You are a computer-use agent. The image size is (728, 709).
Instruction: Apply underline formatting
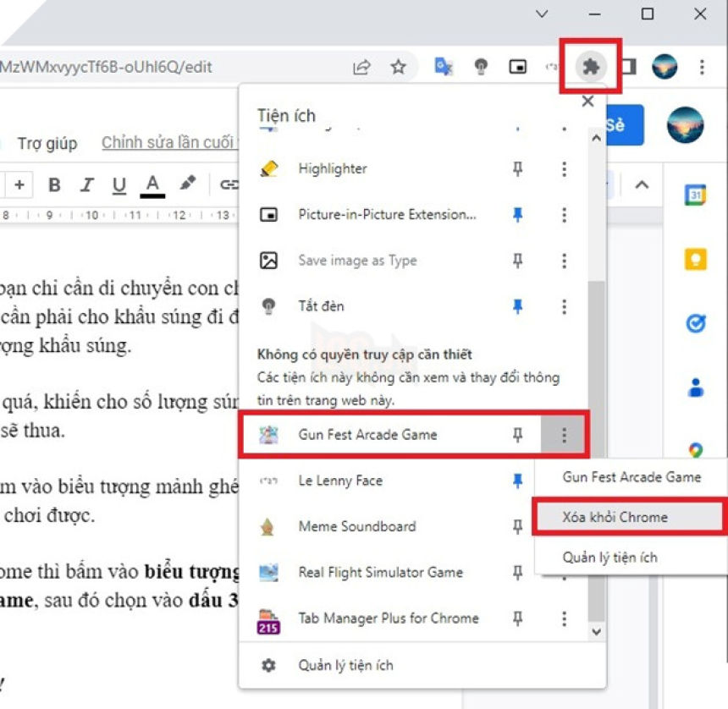click(x=119, y=185)
